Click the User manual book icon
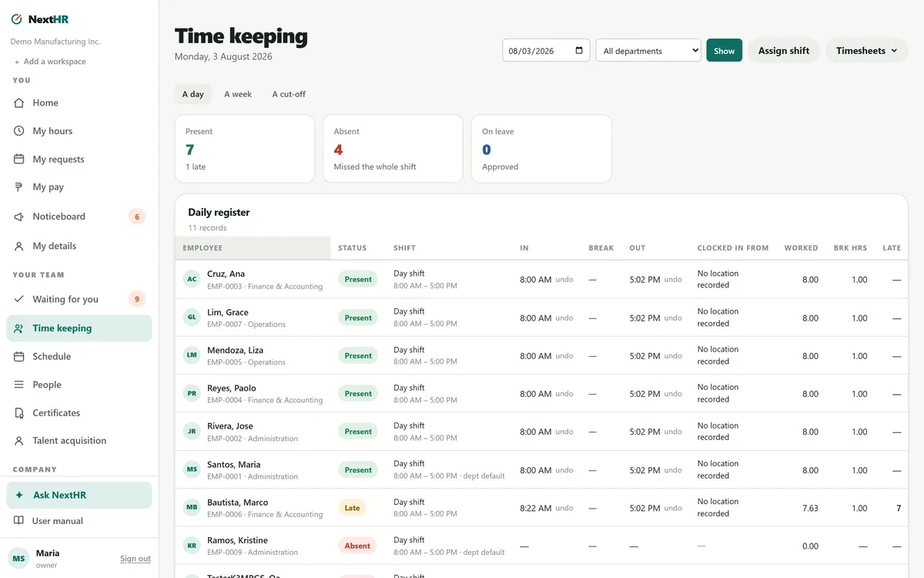 (x=19, y=521)
